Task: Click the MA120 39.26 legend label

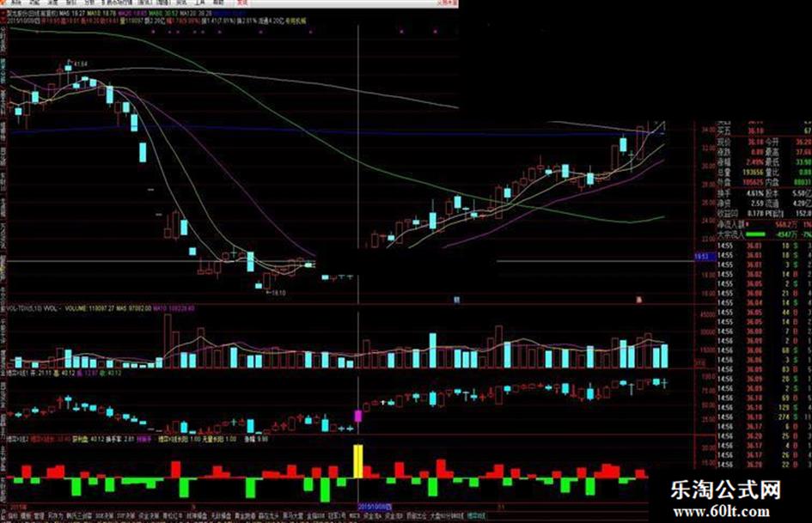Action: 196,11
